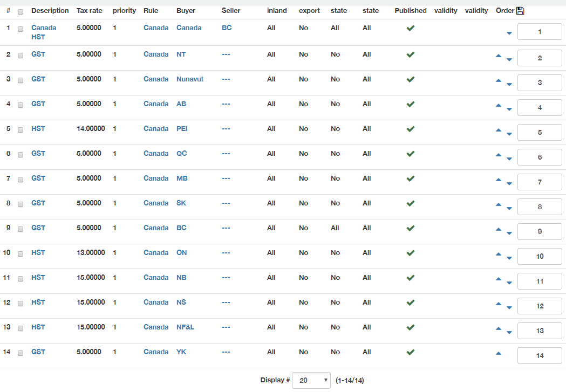Open HST rule for PEI row
The image size is (566, 392).
pyautogui.click(x=38, y=129)
